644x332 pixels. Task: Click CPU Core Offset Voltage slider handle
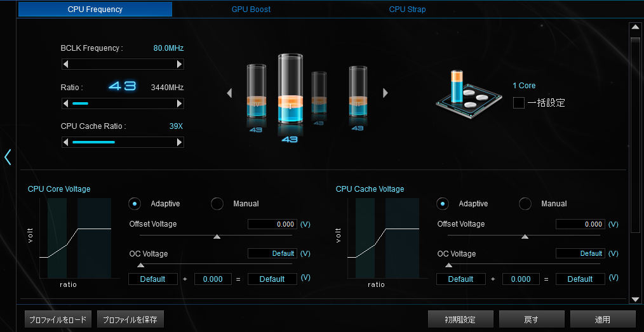(217, 236)
